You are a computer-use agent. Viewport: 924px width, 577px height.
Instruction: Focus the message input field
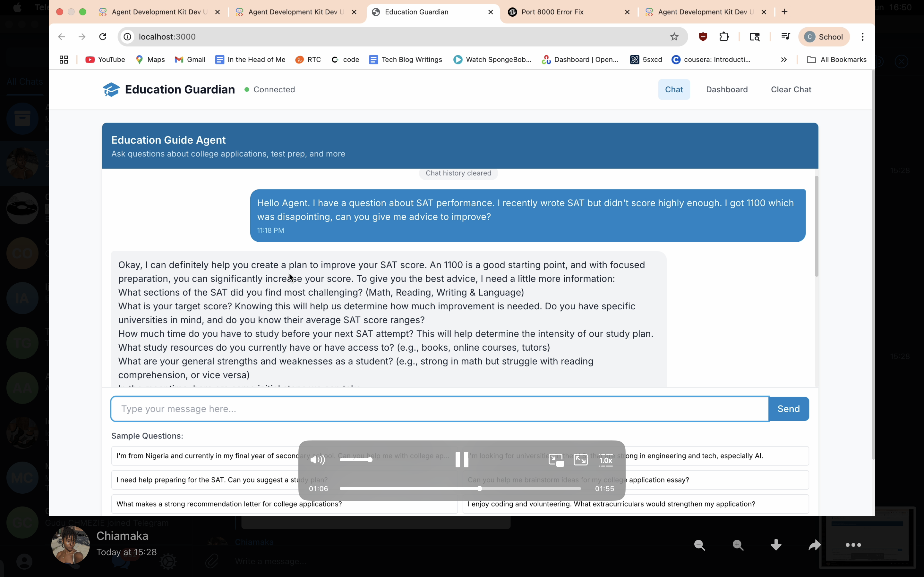tap(439, 409)
